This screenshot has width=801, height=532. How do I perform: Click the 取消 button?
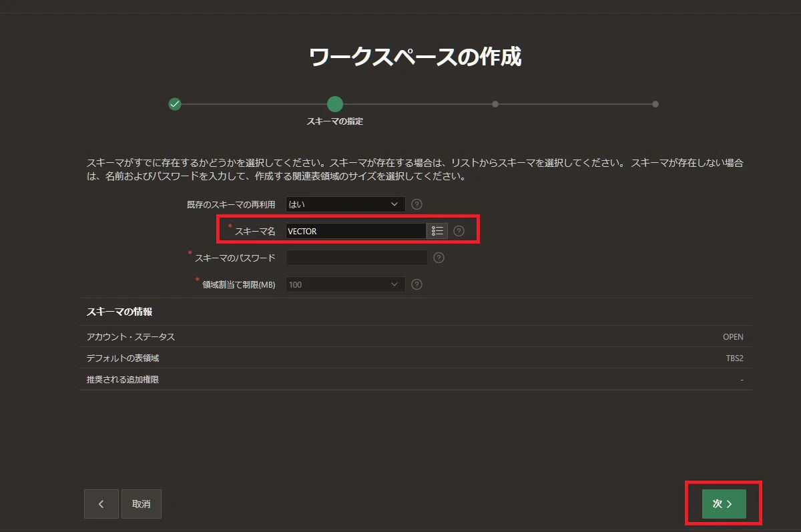142,504
